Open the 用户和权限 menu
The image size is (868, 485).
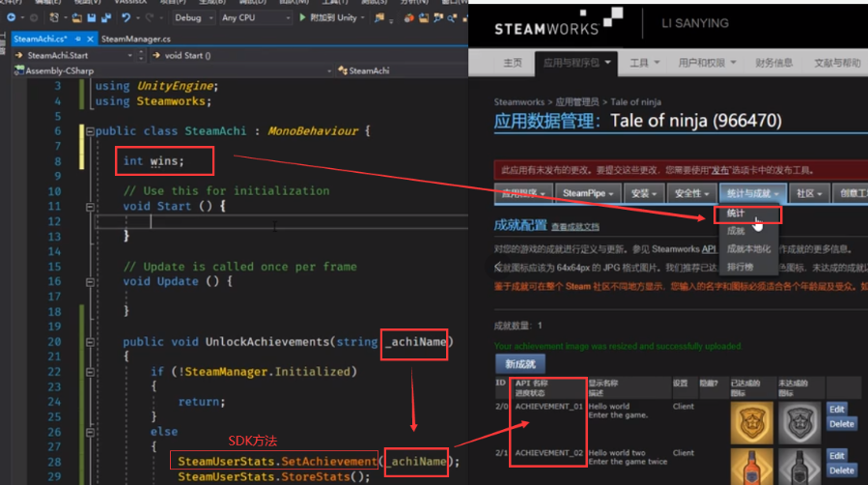coord(707,63)
